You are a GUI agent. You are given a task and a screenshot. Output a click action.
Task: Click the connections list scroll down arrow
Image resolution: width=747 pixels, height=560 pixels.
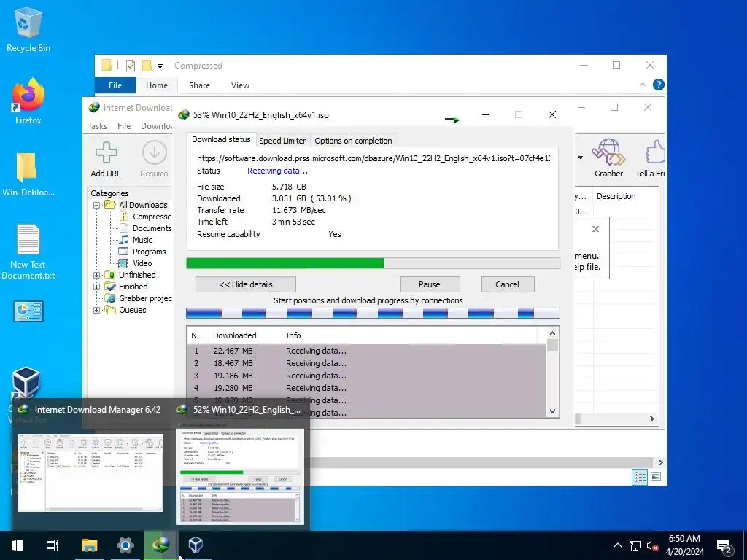click(553, 411)
